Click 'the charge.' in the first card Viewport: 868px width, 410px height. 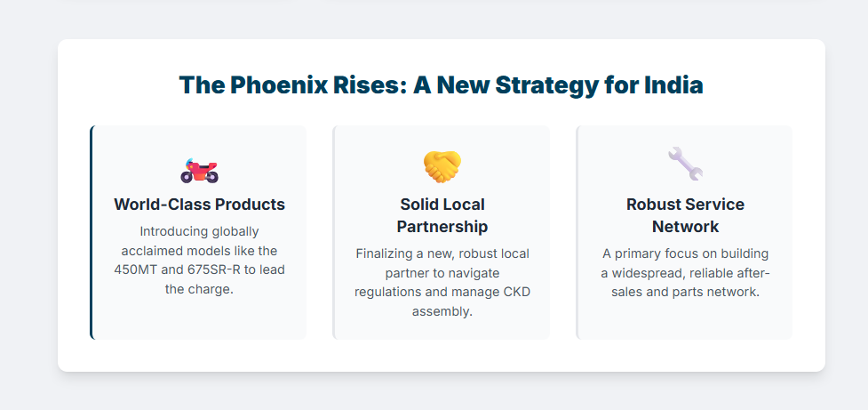pyautogui.click(x=199, y=289)
